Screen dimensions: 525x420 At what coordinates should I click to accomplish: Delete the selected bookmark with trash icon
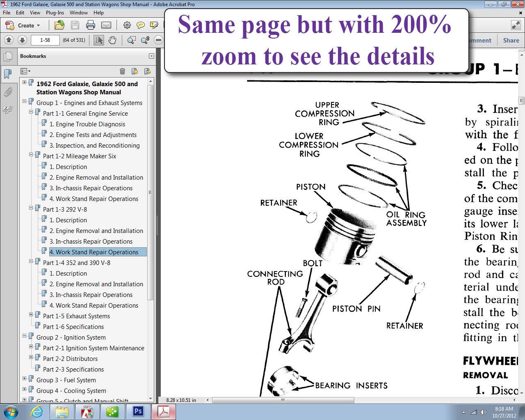122,71
